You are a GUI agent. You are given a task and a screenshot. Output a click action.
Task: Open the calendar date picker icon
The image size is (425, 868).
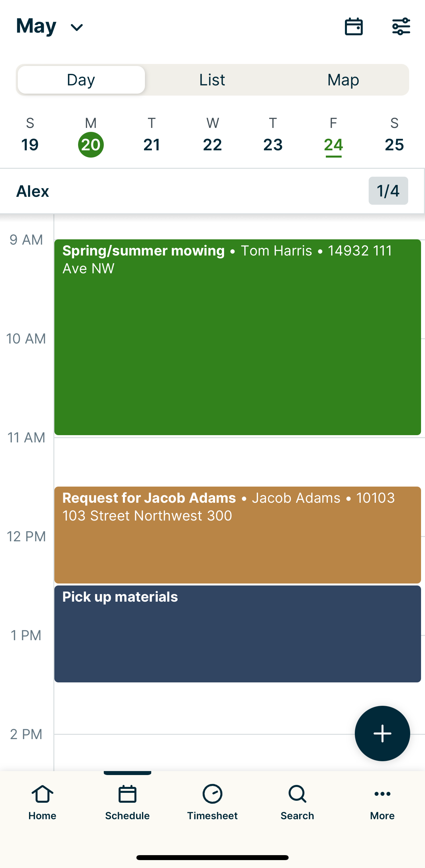pos(354,27)
